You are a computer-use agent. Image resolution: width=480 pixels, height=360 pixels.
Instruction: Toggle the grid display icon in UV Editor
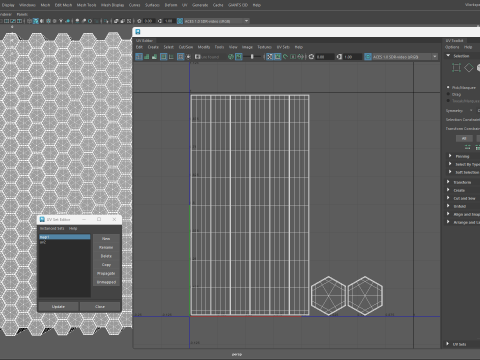tap(180, 57)
